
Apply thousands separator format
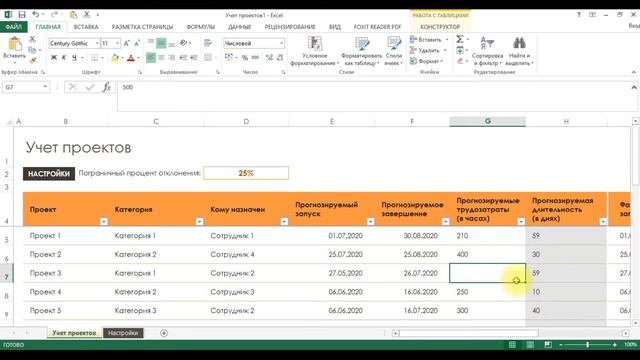coord(256,58)
